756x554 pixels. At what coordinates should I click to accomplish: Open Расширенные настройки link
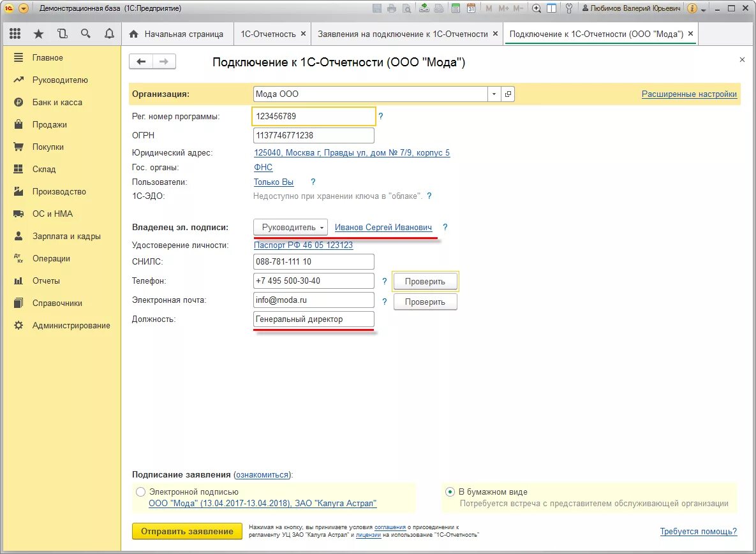pos(689,94)
